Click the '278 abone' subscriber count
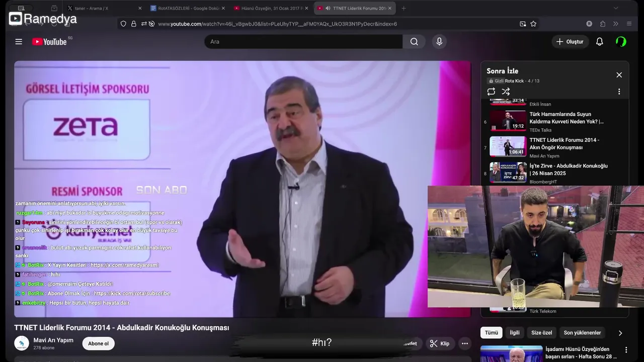Screen dimensions: 644x362 pos(44,348)
